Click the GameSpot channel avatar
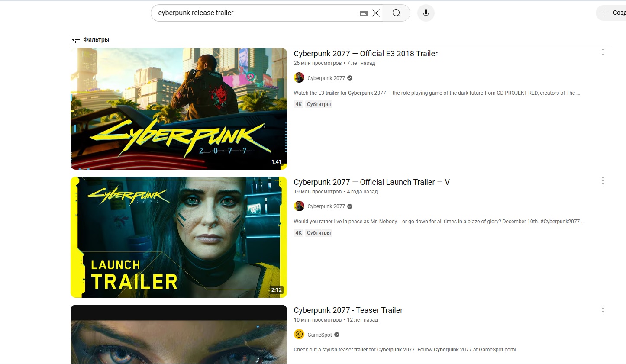This screenshot has width=626, height=364. click(x=299, y=335)
